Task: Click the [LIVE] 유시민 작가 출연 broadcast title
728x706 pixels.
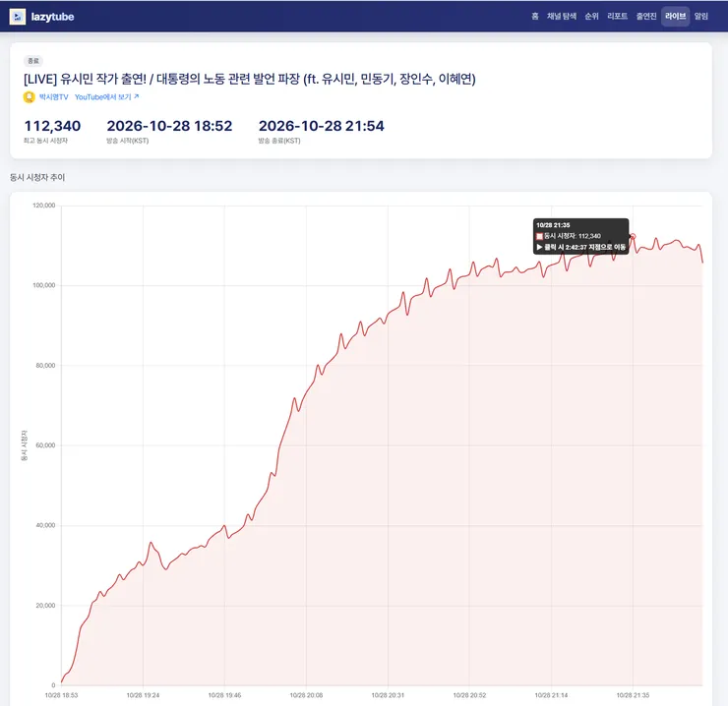Action: (250, 79)
